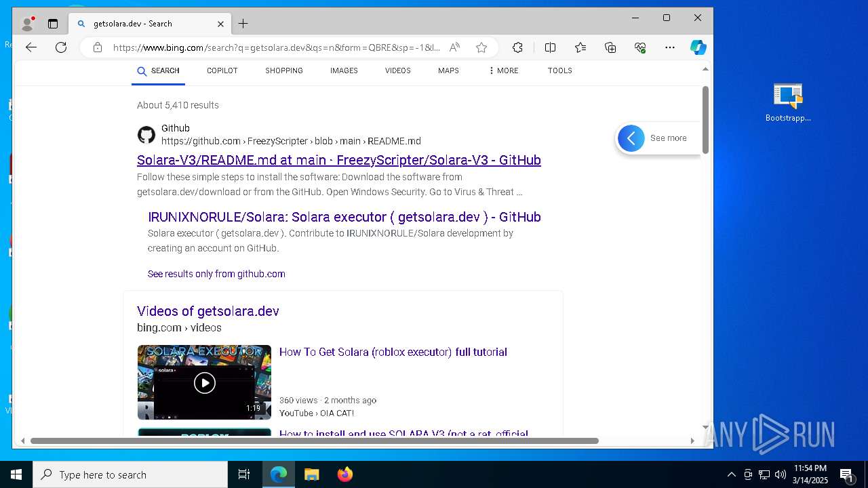Image resolution: width=868 pixels, height=488 pixels.
Task: Open network status tray icon
Action: pos(764,474)
